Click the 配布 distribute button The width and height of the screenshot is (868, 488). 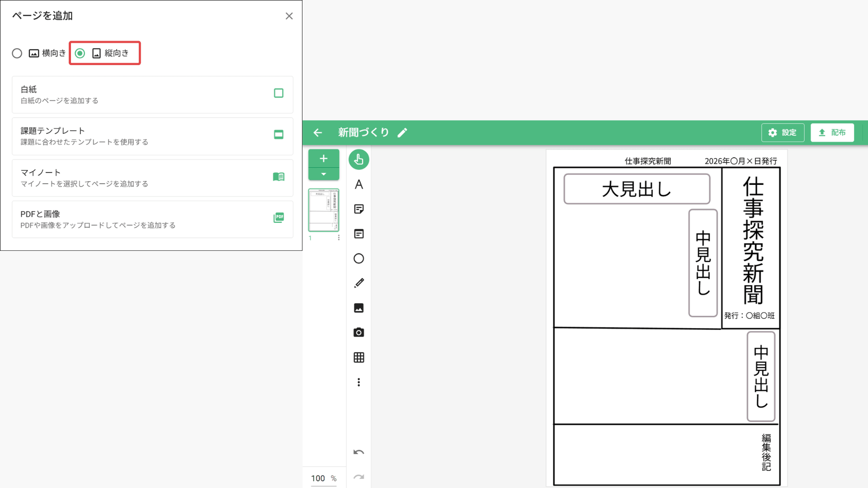pos(832,132)
